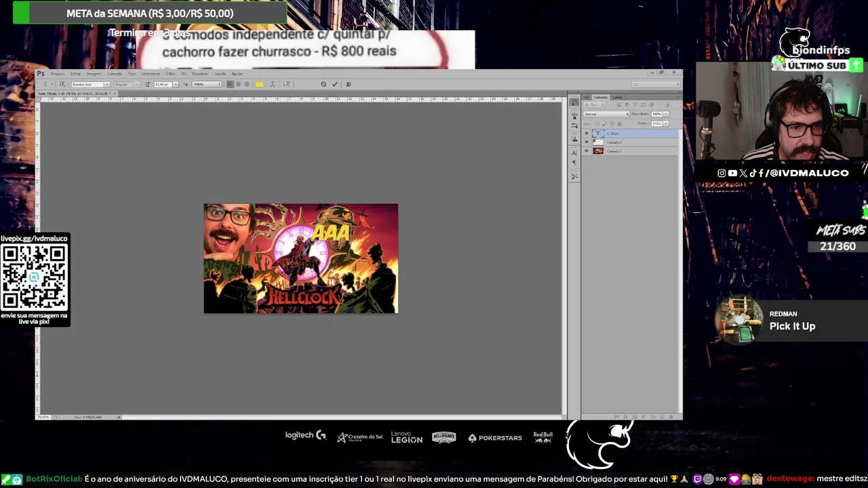This screenshot has width=868, height=488.
Task: Open the Arquivo menu in Photoshop
Action: [58, 73]
